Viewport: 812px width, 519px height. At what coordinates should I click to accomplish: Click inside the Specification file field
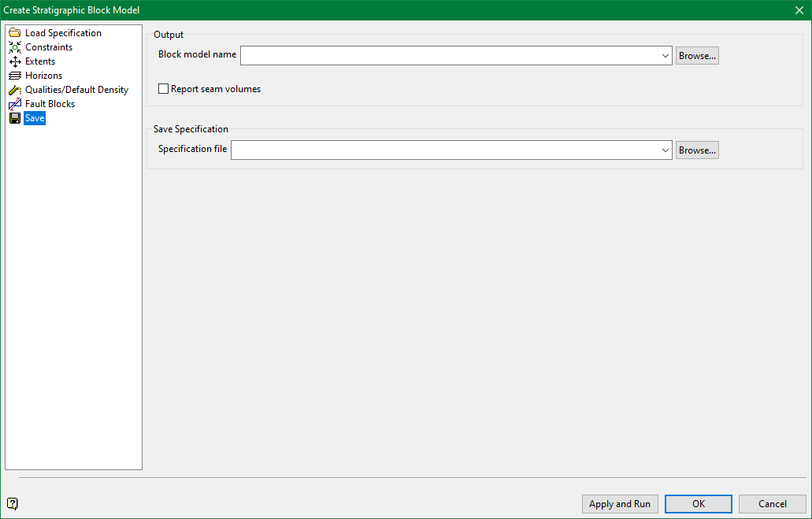point(449,150)
